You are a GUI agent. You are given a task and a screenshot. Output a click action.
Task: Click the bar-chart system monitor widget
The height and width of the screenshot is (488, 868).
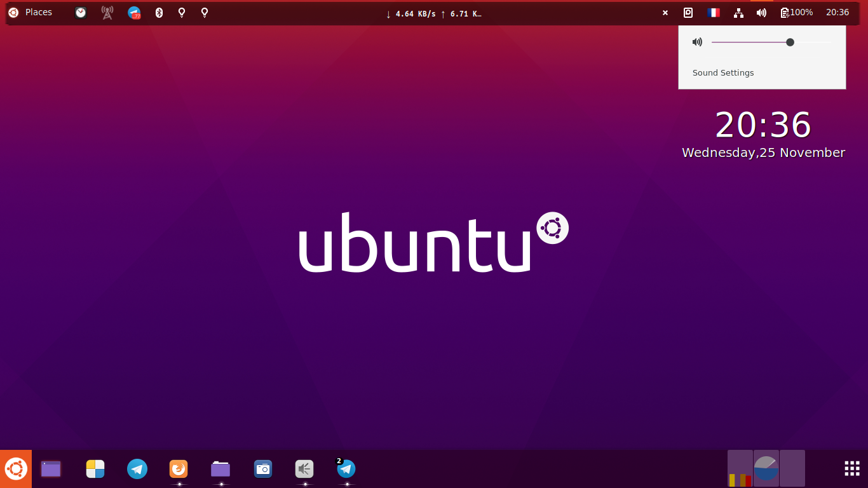click(x=740, y=468)
